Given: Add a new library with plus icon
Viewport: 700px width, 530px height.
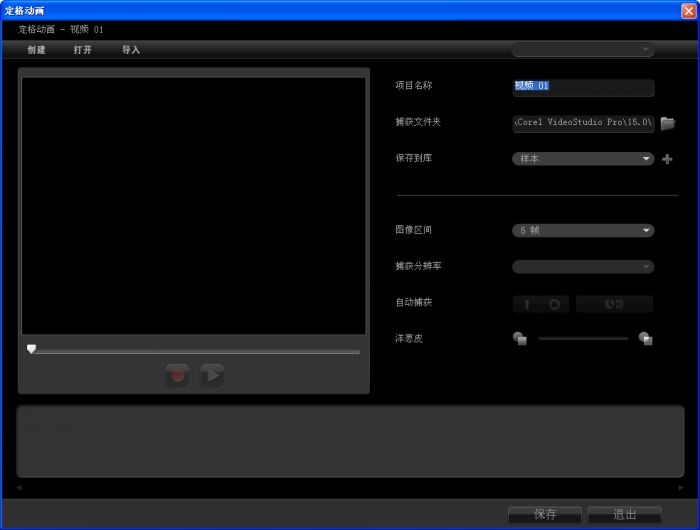Looking at the screenshot, I should pos(667,159).
